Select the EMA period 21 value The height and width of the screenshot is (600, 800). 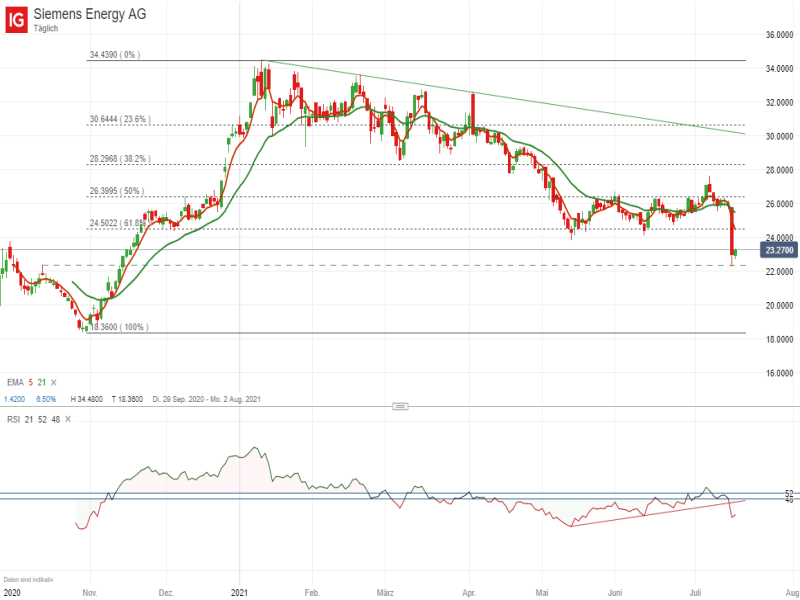pyautogui.click(x=42, y=383)
